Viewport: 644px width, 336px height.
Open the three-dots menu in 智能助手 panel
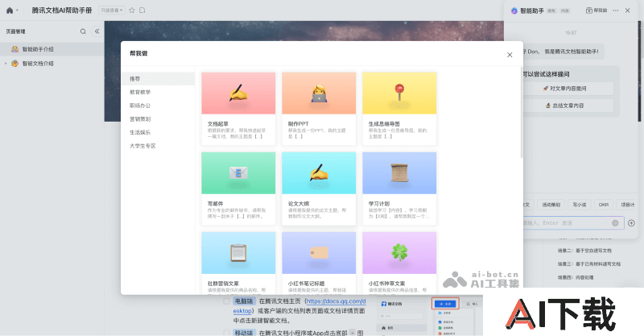click(x=615, y=10)
